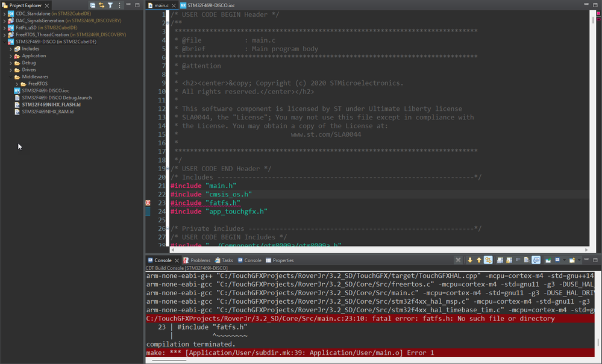Image resolution: width=602 pixels, height=364 pixels.
Task: Open the Problems tab
Action: 196,260
